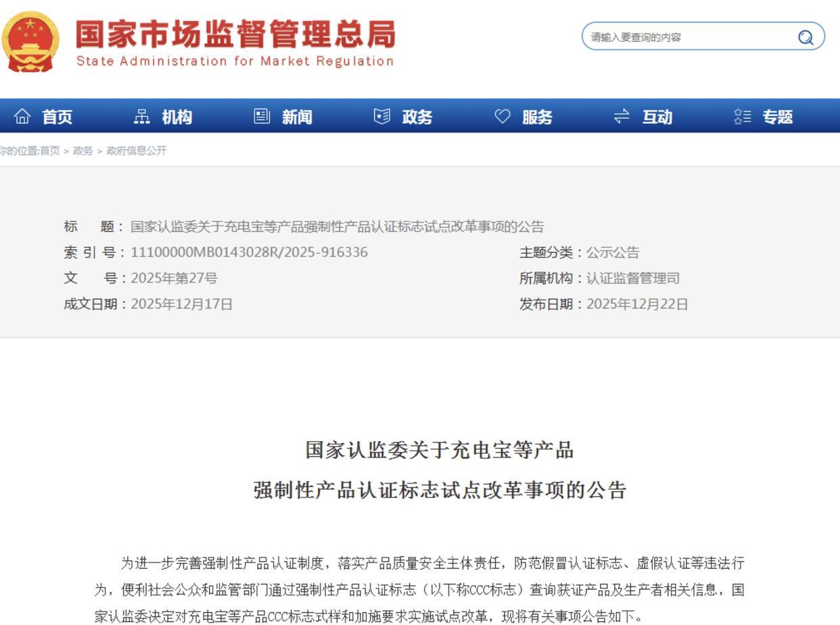Click the newspaper icon beside 新闻
Image resolution: width=840 pixels, height=625 pixels.
[262, 116]
